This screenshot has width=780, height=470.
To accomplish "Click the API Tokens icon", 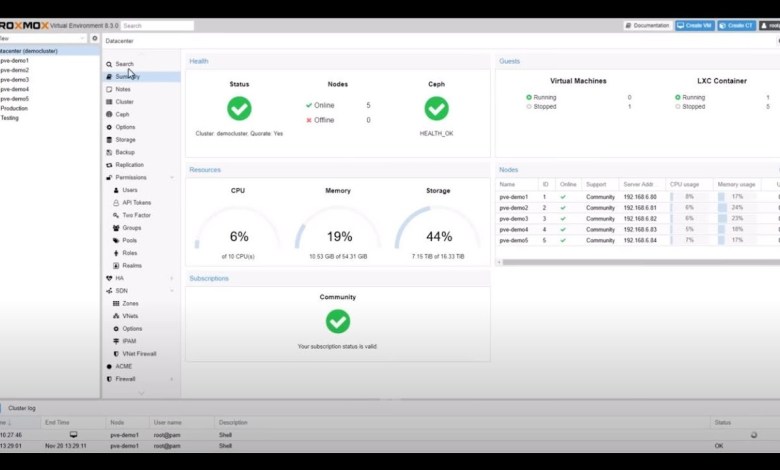I will tap(116, 203).
